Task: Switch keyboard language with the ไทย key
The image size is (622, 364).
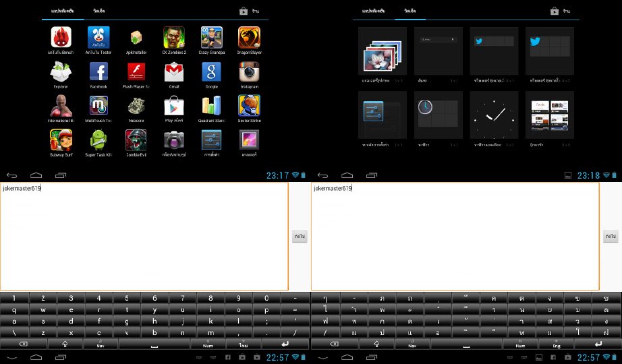Action: tap(244, 344)
